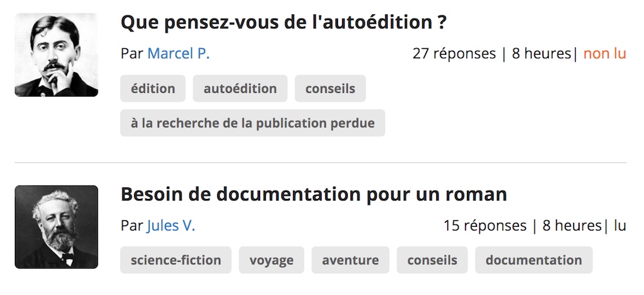Select the "science-fiction" tag
This screenshot has width=644, height=295.
tap(176, 260)
